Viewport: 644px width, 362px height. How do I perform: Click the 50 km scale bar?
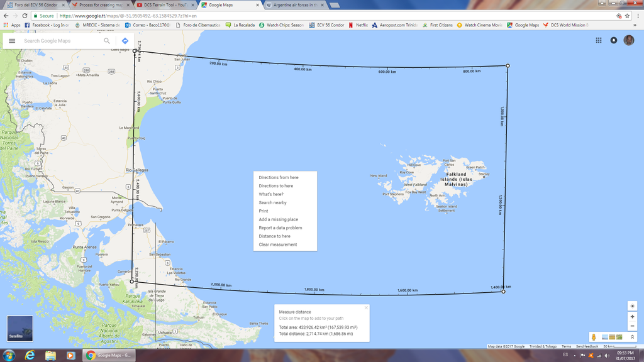[x=620, y=346]
